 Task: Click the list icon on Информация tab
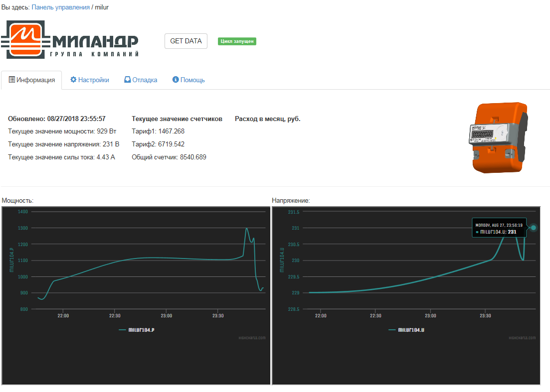click(x=12, y=80)
